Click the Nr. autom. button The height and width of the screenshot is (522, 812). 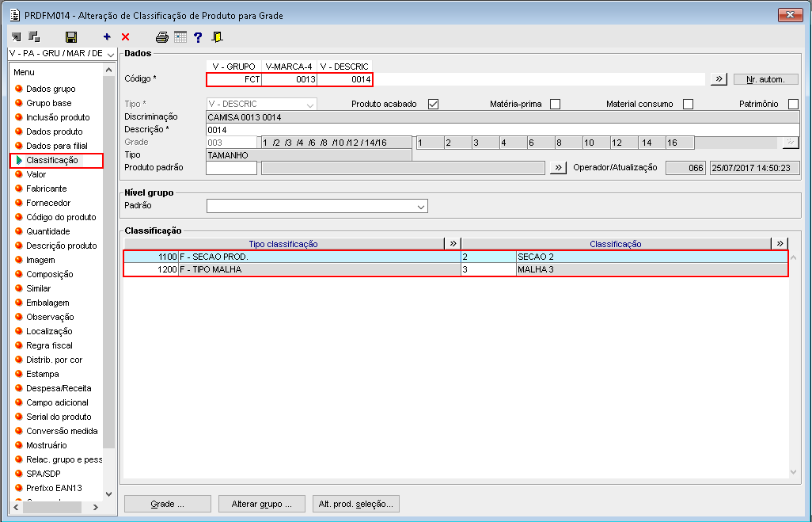pos(766,79)
